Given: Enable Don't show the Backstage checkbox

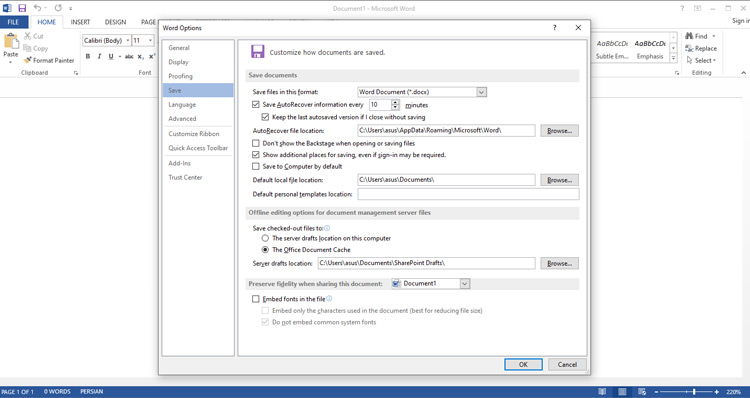Looking at the screenshot, I should click(256, 143).
